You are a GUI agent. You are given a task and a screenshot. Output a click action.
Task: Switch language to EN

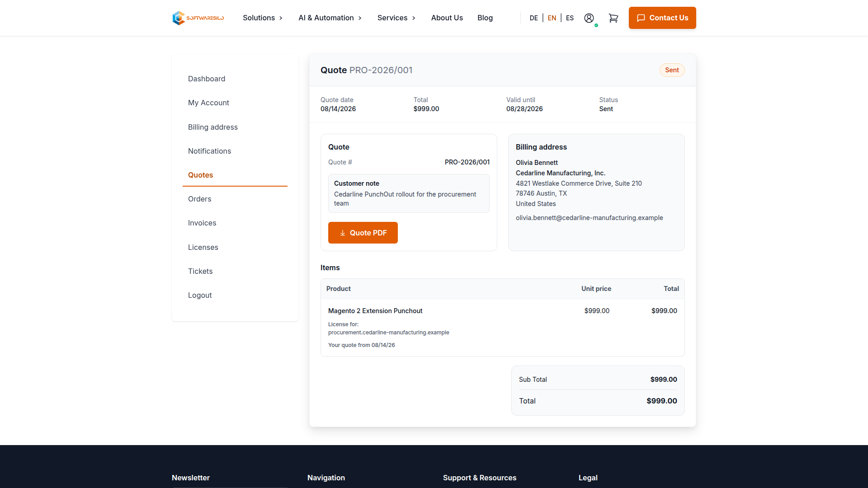552,18
